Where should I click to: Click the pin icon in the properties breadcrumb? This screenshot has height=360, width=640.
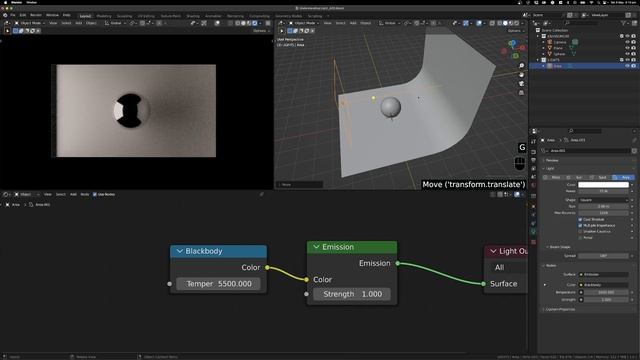634,140
